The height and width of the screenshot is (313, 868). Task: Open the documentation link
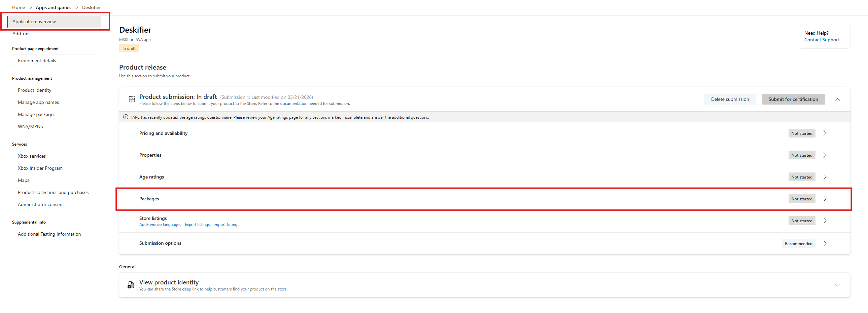coord(293,104)
